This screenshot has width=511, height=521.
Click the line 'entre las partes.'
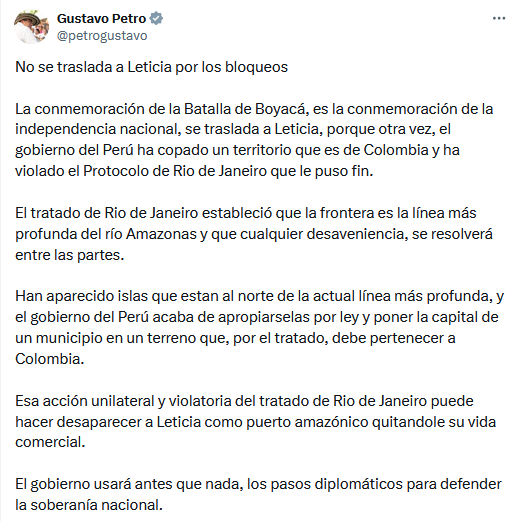tap(70, 255)
